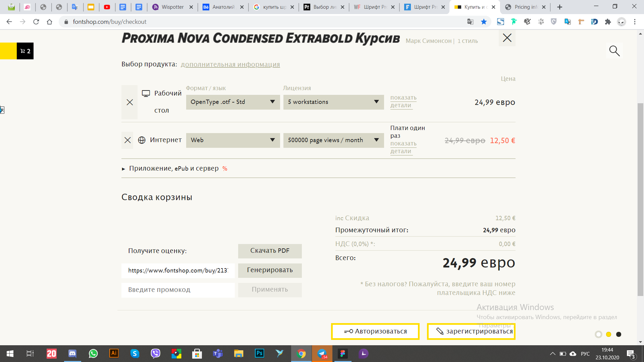Go to the browser home page
This screenshot has width=644, height=362.
coord(50,22)
